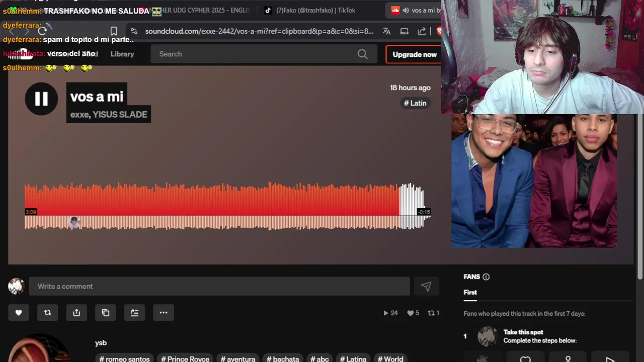This screenshot has height=362, width=644.
Task: Open the artist link 'exxe, YISUS SLADE'
Action: [x=109, y=115]
